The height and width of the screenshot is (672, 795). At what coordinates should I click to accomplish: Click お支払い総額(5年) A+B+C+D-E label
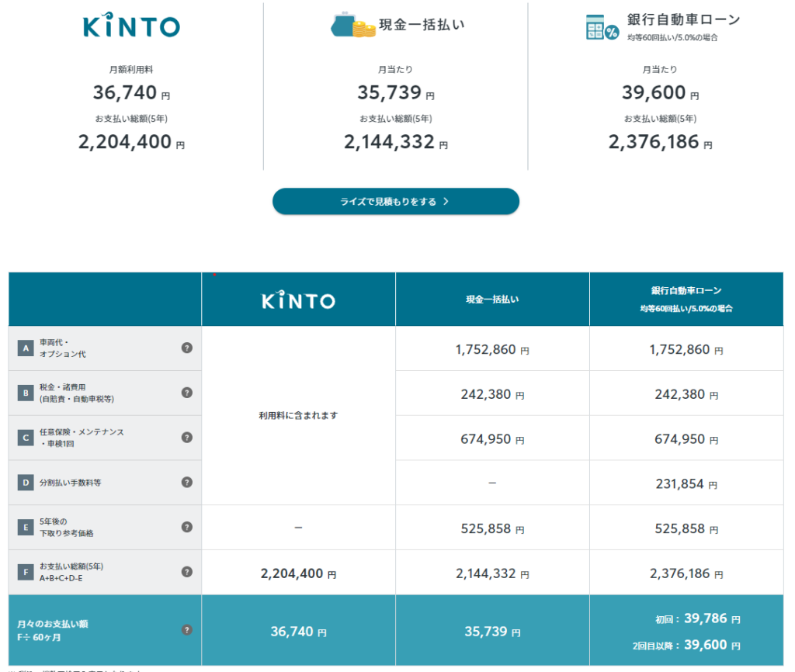tap(71, 572)
